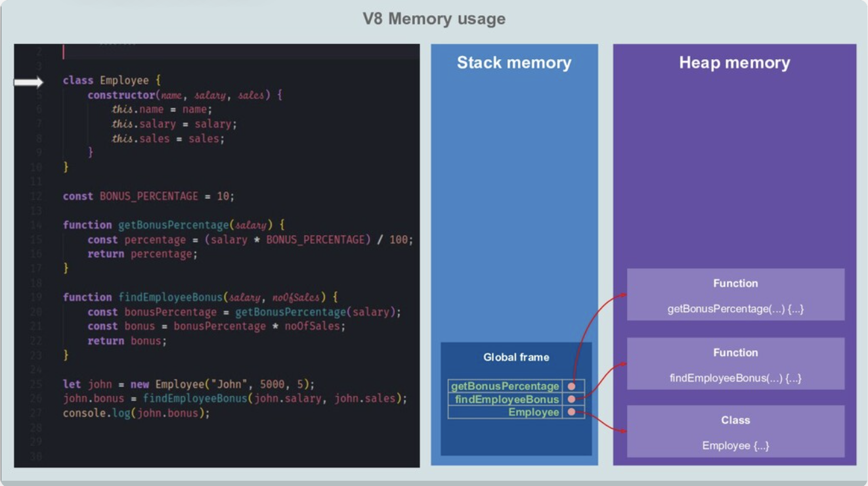Click code line 'this.name = name;'
Viewport: 868px width, 486px height.
(x=162, y=110)
